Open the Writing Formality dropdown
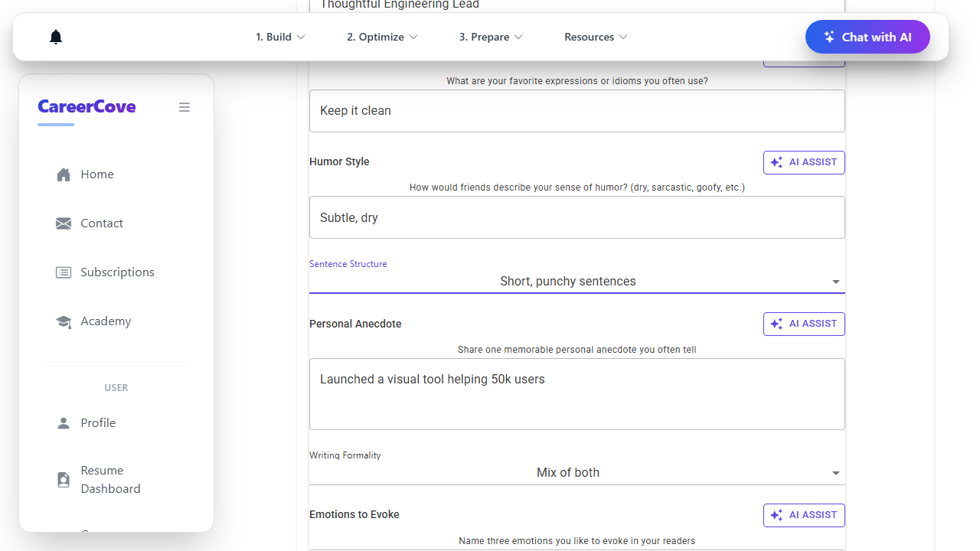 pos(577,473)
